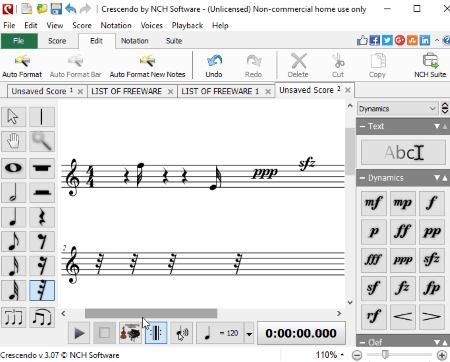
Task: Pick the magnifier zoom tool
Action: point(42,141)
